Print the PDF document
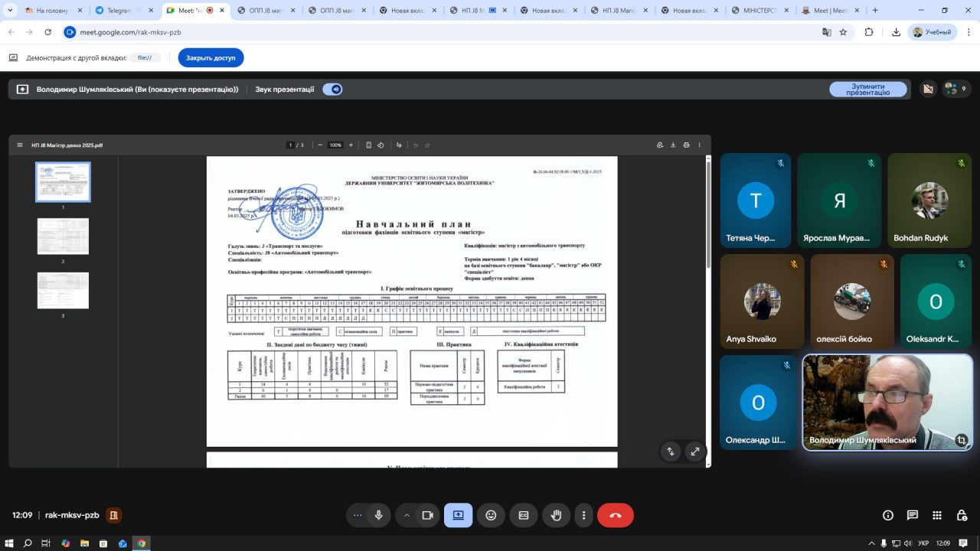This screenshot has width=980, height=551. (x=686, y=145)
